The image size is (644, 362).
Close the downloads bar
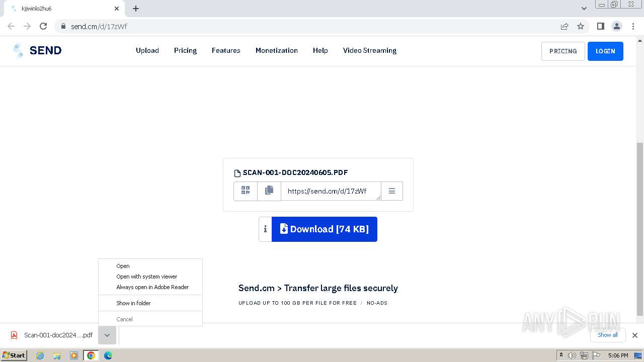click(635, 335)
